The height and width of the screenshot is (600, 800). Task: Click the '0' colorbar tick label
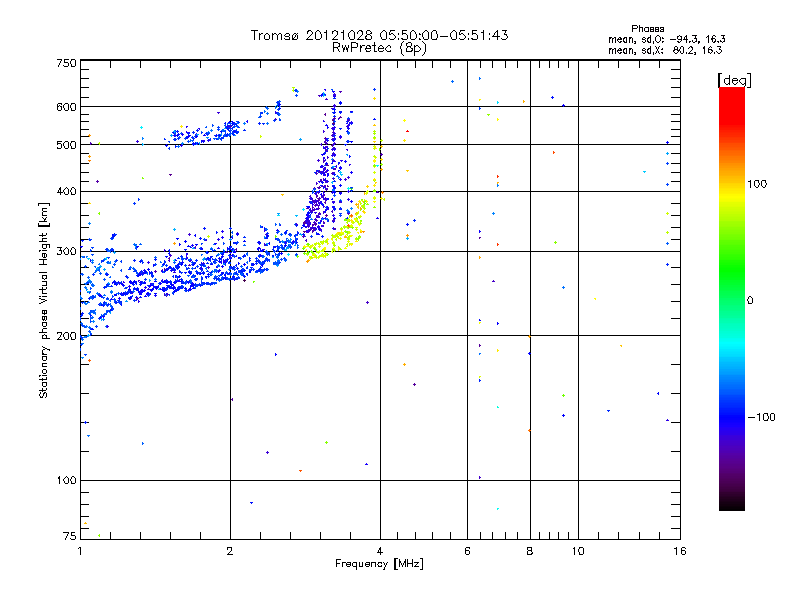click(750, 301)
